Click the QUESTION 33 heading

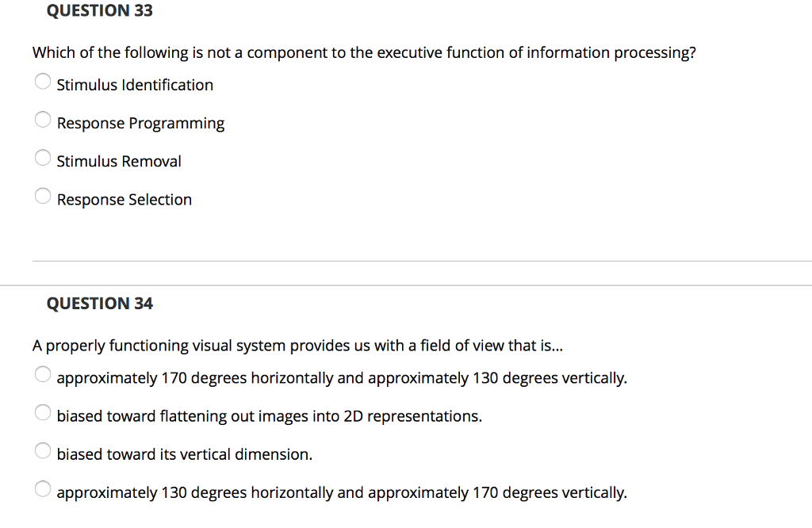click(x=99, y=11)
